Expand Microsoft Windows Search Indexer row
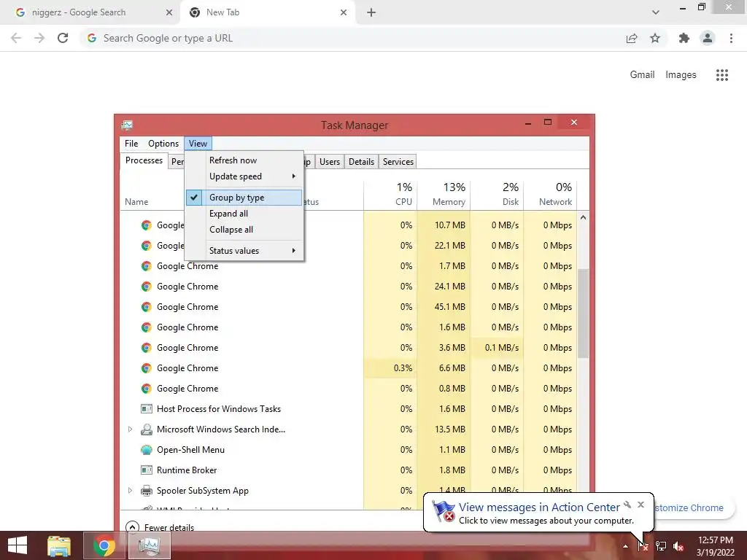The width and height of the screenshot is (747, 560). click(x=130, y=429)
